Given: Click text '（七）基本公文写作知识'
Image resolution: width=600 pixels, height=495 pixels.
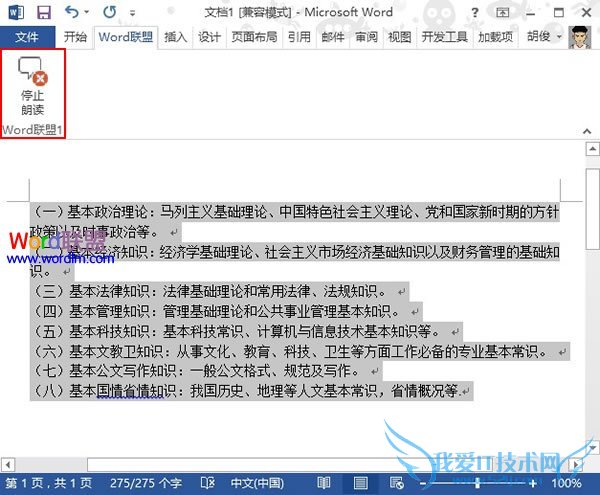Looking at the screenshot, I should 104,371.
